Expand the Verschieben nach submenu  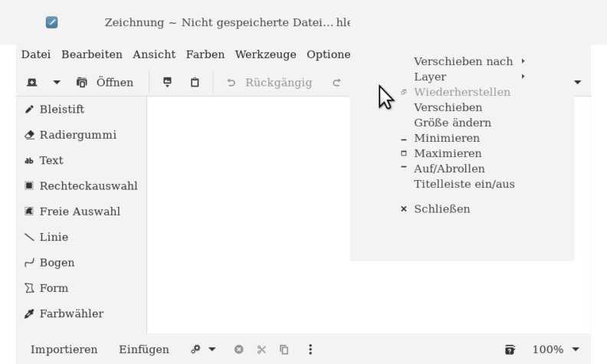(464, 61)
